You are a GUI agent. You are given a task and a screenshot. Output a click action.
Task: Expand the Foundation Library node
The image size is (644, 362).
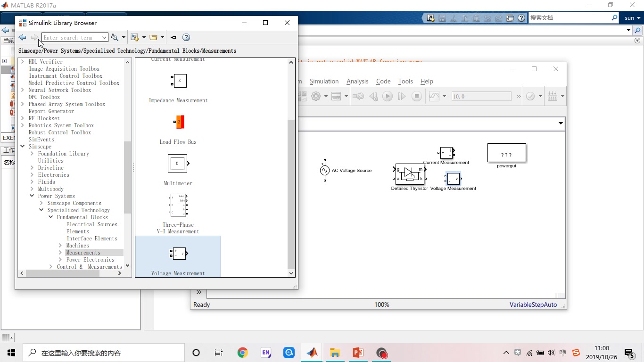coord(32,154)
